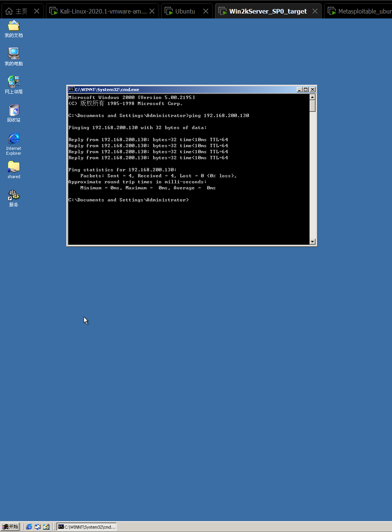The width and height of the screenshot is (392, 532).
Task: Click the 'Packets: Sent = 4' statistics line
Action: 159,176
